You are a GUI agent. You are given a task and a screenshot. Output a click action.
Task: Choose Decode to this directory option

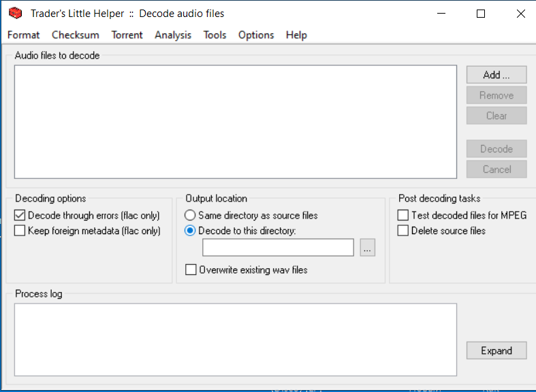pyautogui.click(x=191, y=231)
